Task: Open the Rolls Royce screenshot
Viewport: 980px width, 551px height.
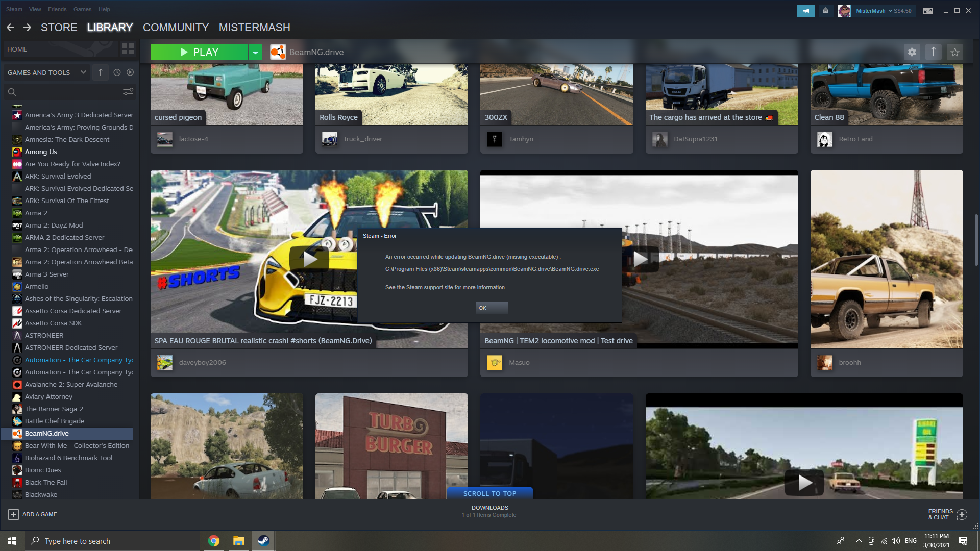Action: point(391,94)
